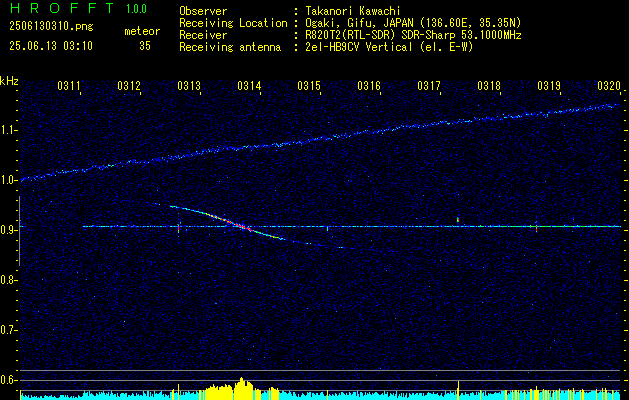This screenshot has height=400, width=629.
Task: Click the 0.6 kHz axis label
Action: pyautogui.click(x=9, y=380)
